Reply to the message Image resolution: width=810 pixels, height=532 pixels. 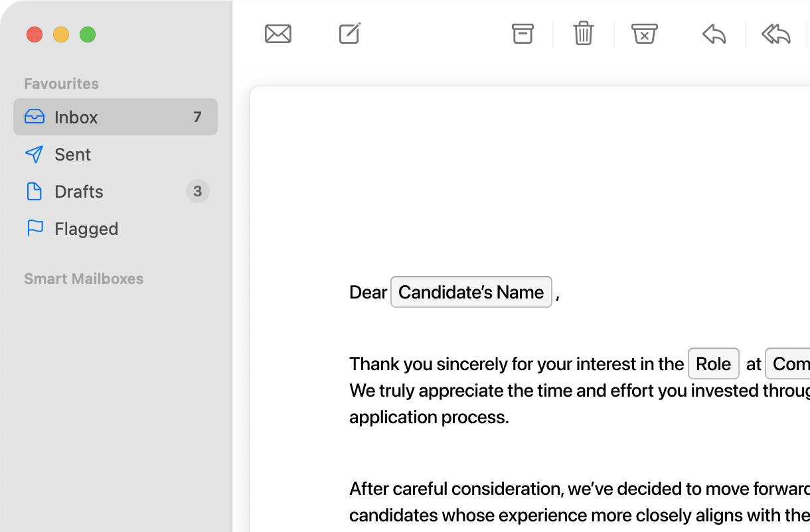(714, 34)
